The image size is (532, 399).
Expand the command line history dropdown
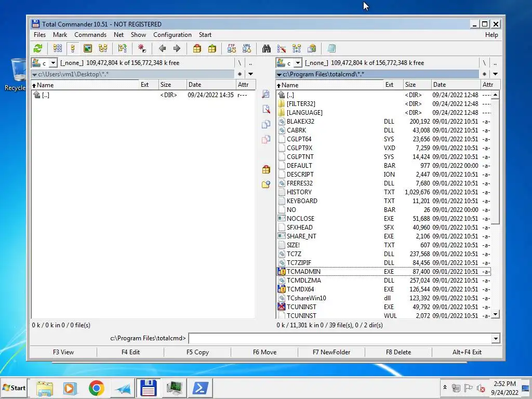(495, 338)
